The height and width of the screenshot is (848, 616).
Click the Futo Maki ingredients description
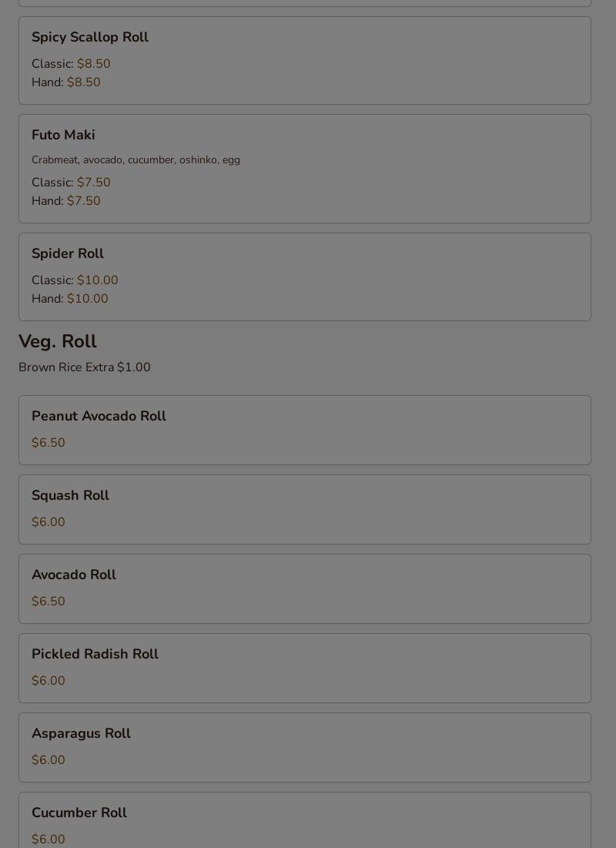point(136,160)
